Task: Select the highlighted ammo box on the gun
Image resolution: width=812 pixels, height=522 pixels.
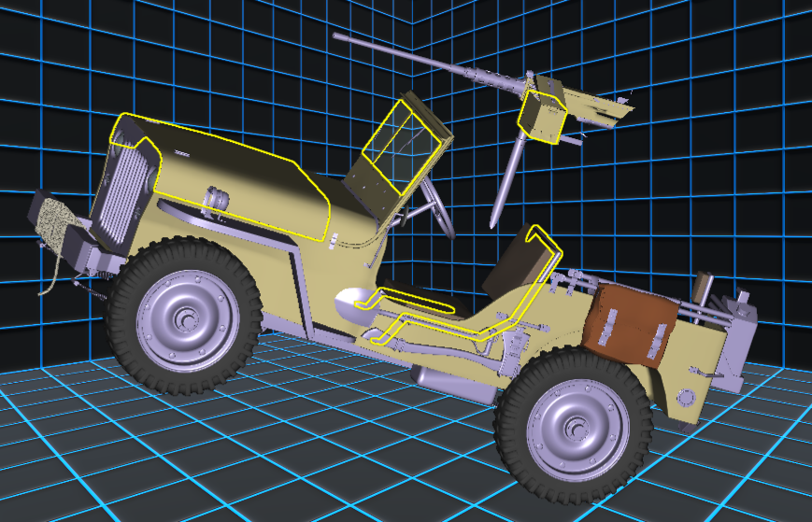Action: click(542, 117)
